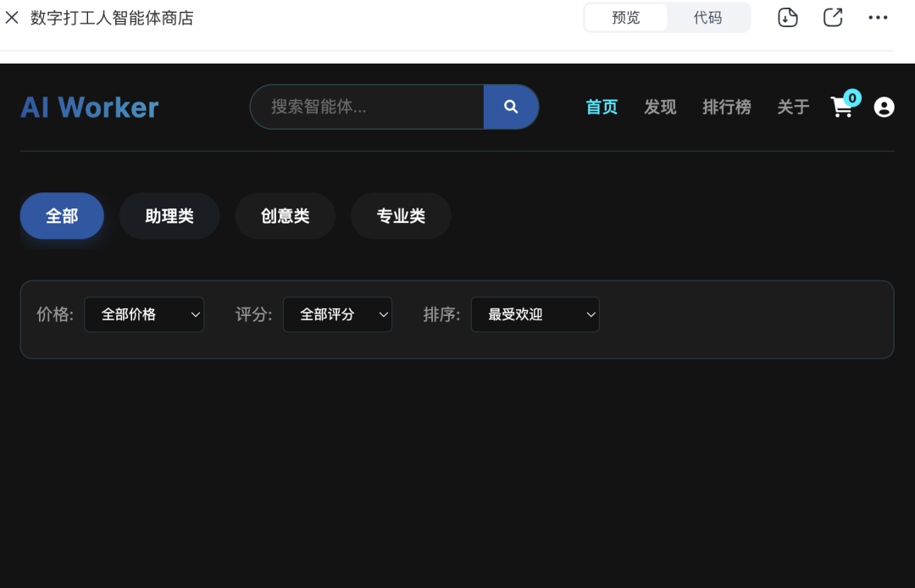This screenshot has height=588, width=915.
Task: Open the 发现 nav link
Action: (660, 107)
